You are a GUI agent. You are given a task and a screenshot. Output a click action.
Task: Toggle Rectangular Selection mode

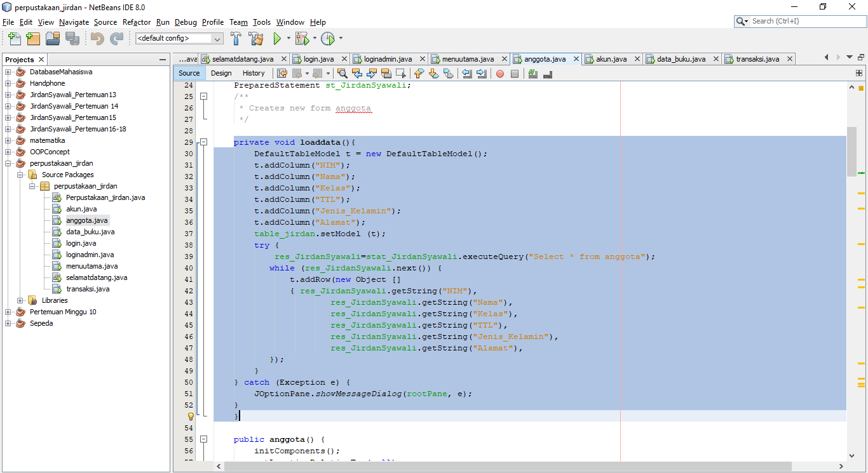[402, 74]
